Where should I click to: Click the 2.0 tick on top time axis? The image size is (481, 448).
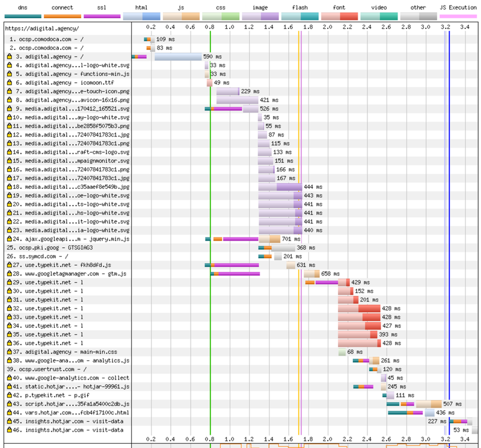click(x=328, y=27)
